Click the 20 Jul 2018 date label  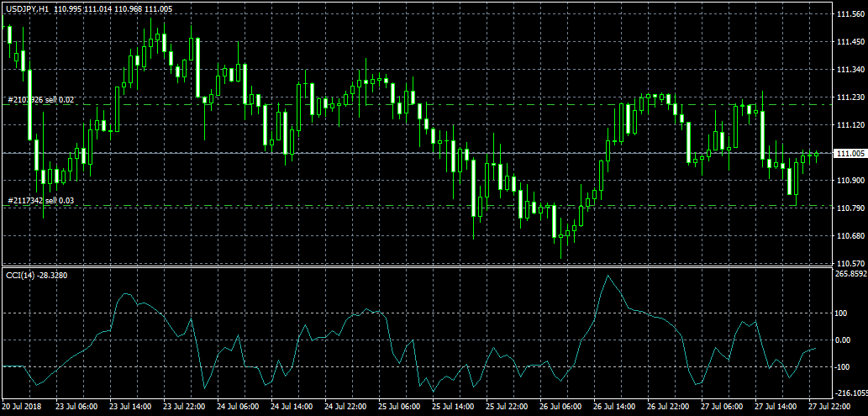[x=23, y=406]
